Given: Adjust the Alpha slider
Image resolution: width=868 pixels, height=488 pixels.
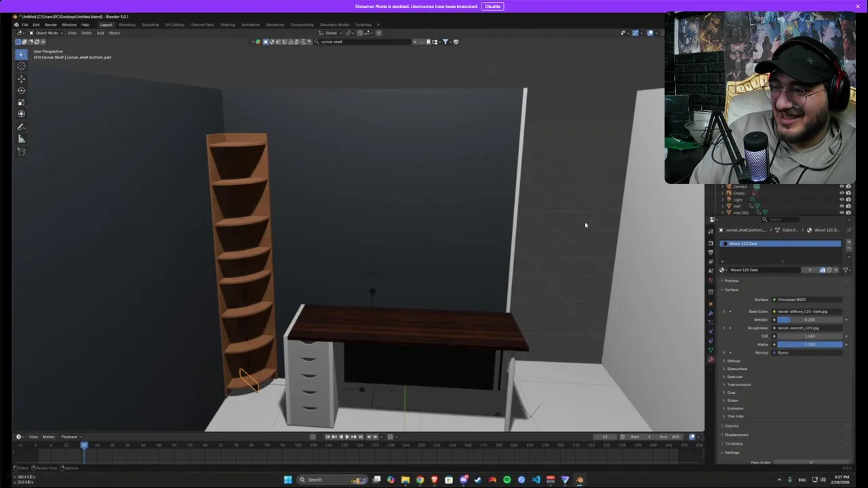Looking at the screenshot, I should (810, 344).
